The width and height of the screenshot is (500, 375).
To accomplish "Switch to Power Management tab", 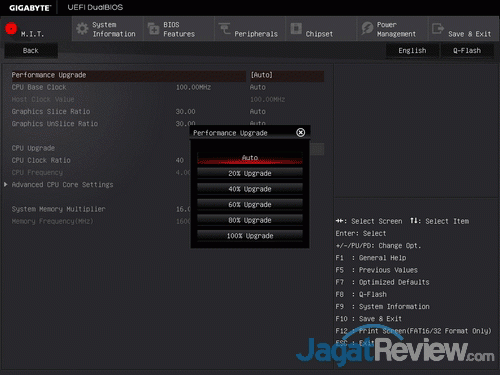I will (393, 29).
